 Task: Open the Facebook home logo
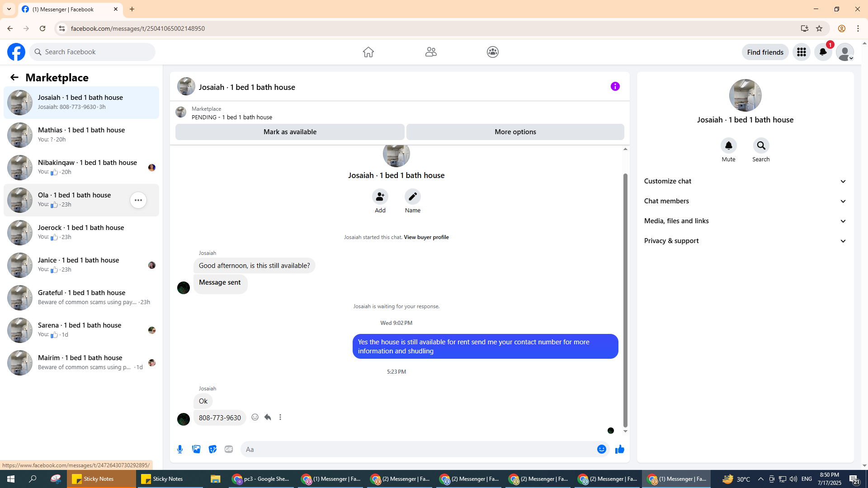coord(16,52)
